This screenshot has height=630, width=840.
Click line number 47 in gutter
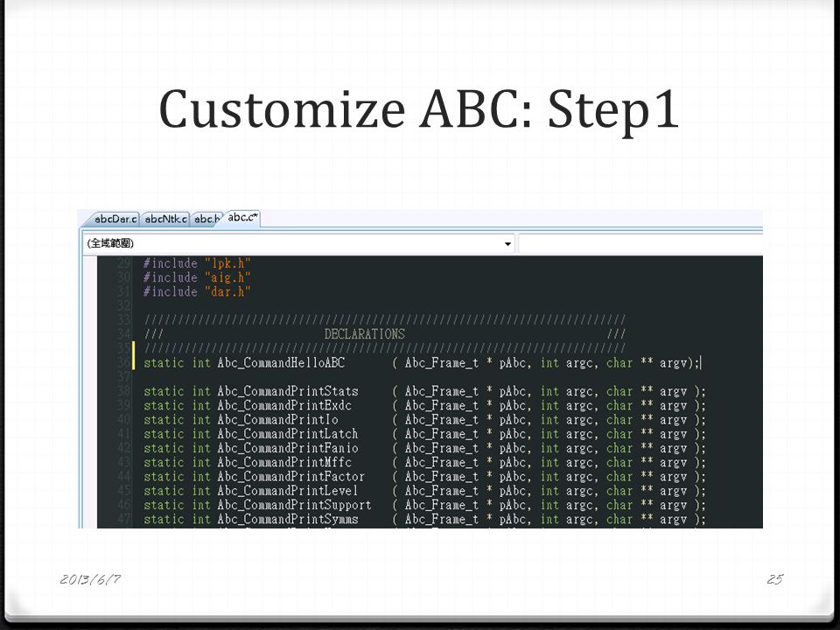[x=124, y=519]
